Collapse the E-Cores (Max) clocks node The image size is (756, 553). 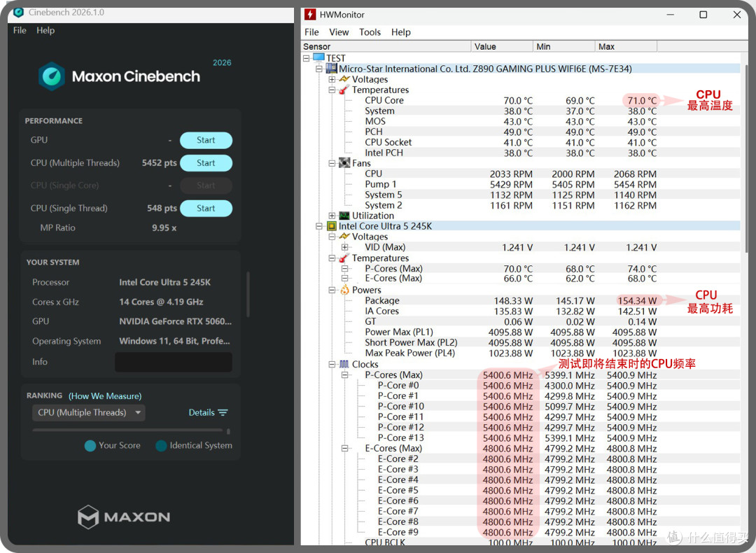click(344, 448)
